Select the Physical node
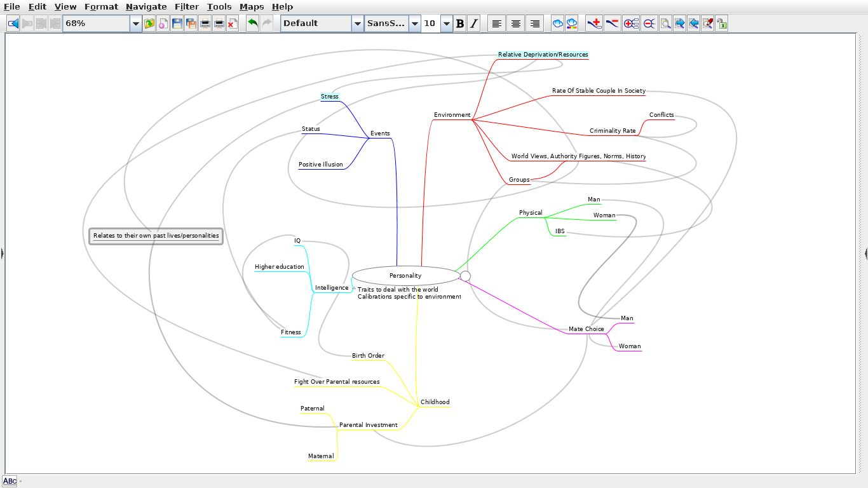 click(x=531, y=213)
